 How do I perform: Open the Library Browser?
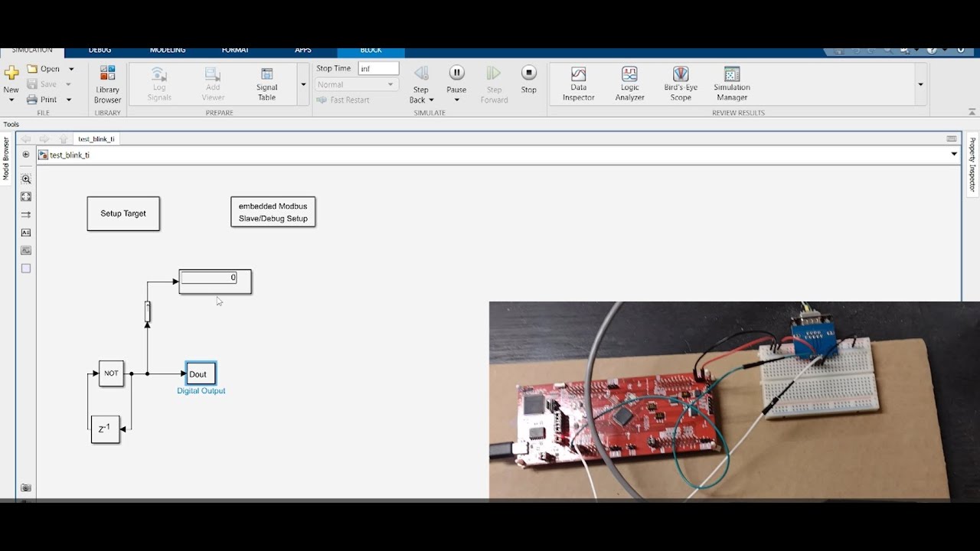point(107,83)
